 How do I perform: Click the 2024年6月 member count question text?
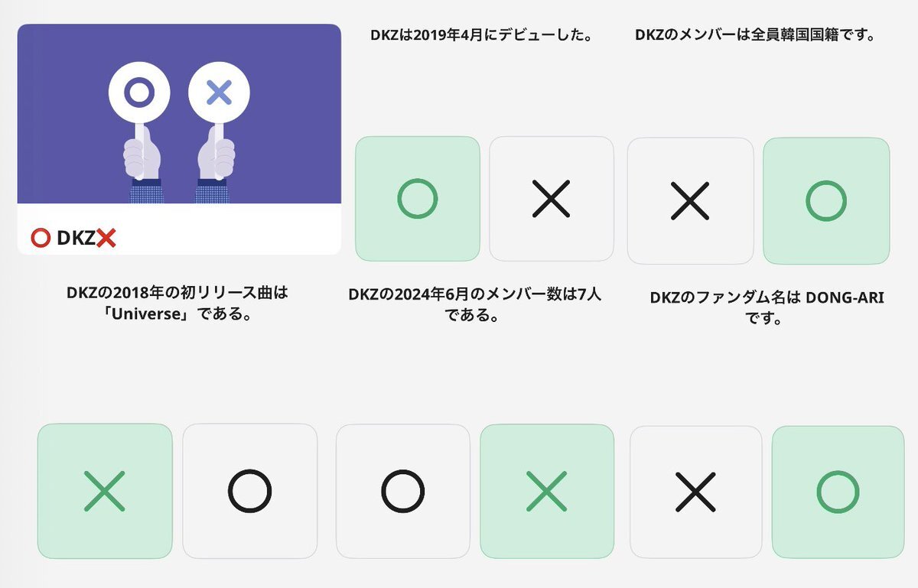[474, 304]
